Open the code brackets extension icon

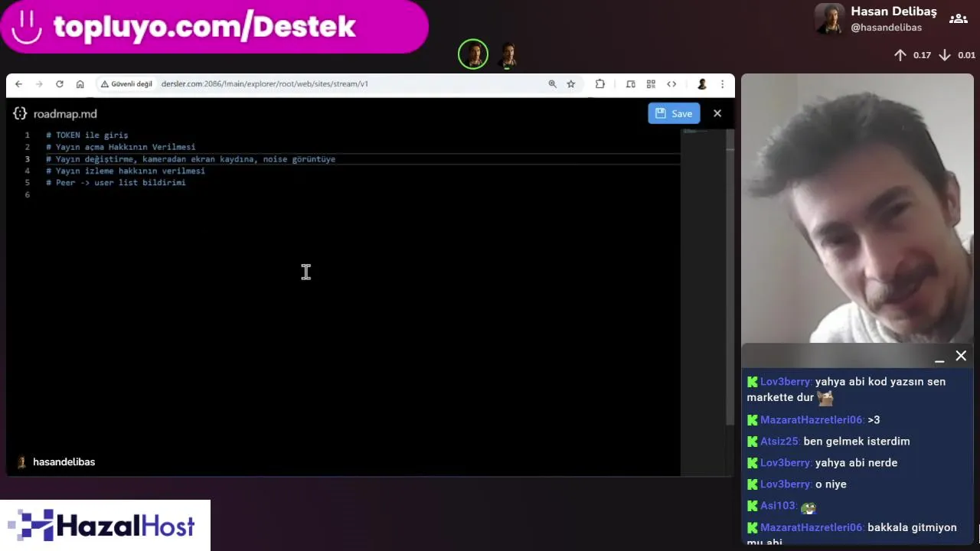pyautogui.click(x=671, y=84)
